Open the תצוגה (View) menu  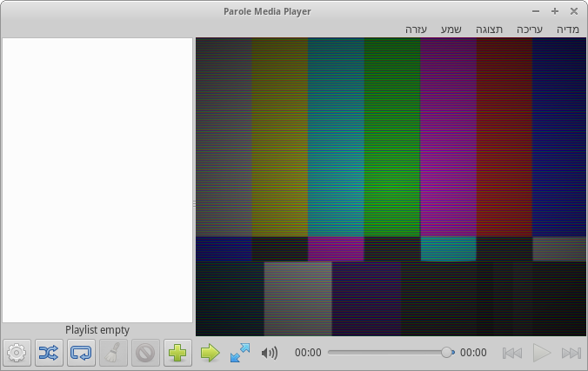tap(489, 30)
